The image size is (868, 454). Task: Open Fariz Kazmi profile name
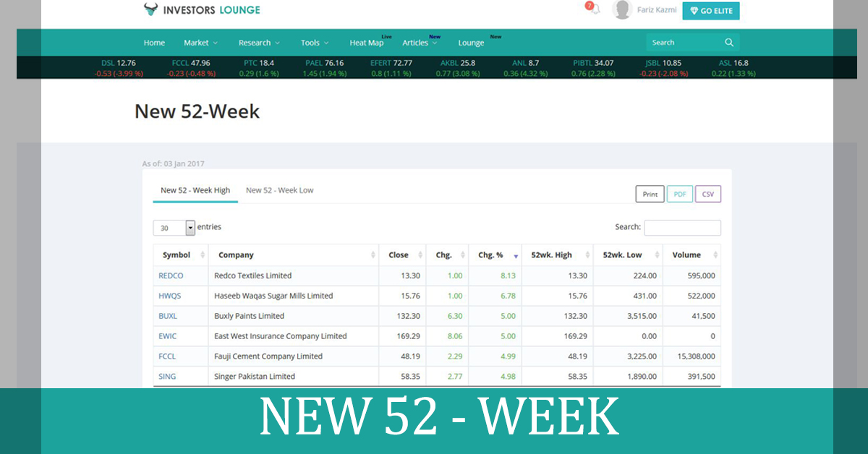point(658,9)
